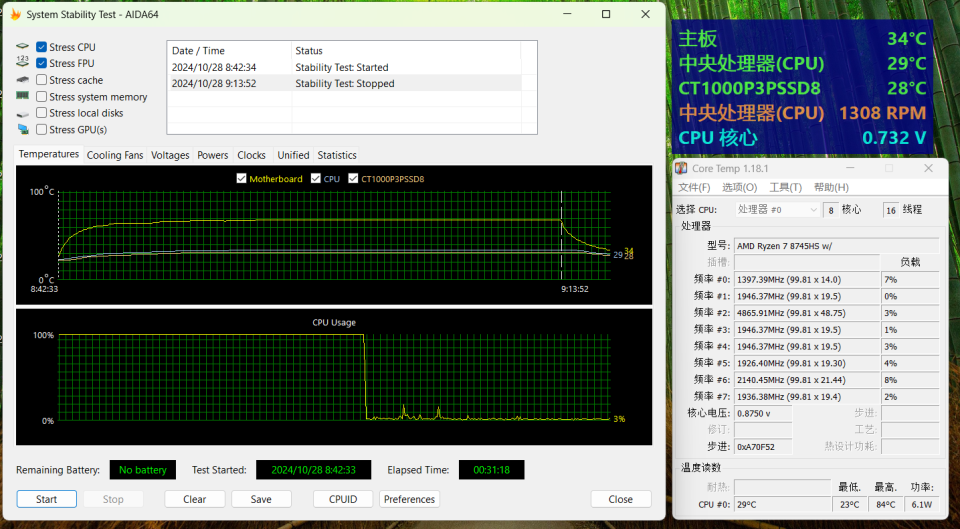Click the power value 6.1W

coord(921,505)
